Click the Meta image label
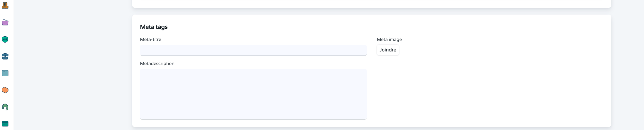The image size is (644, 130). pyautogui.click(x=389, y=39)
